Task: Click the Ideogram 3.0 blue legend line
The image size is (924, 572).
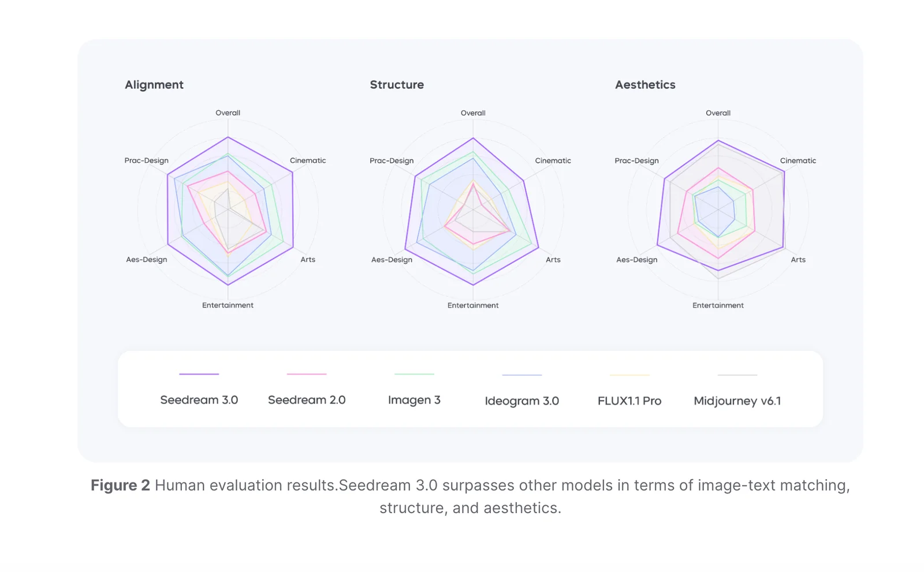Action: 521,375
